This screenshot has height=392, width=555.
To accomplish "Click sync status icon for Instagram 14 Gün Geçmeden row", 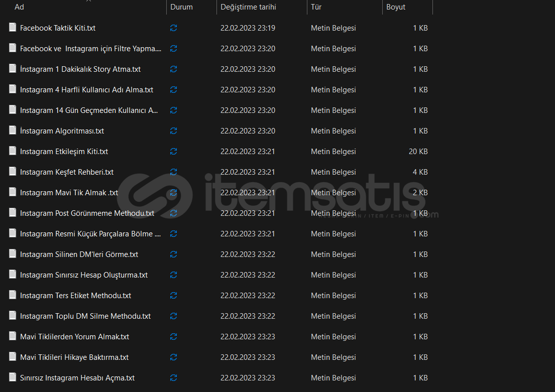I will click(173, 110).
